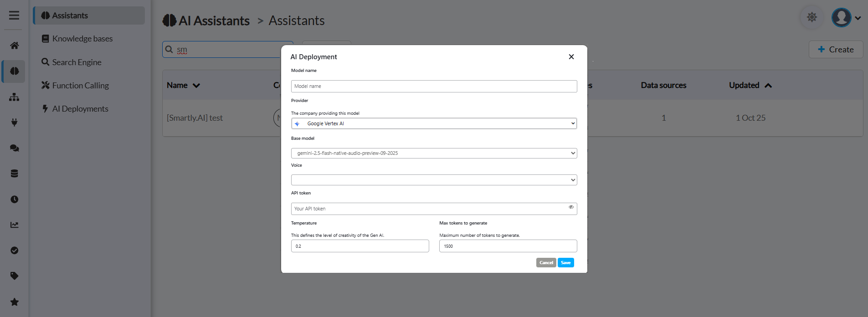868x317 pixels.
Task: Open the tag sidebar icon
Action: 15,276
